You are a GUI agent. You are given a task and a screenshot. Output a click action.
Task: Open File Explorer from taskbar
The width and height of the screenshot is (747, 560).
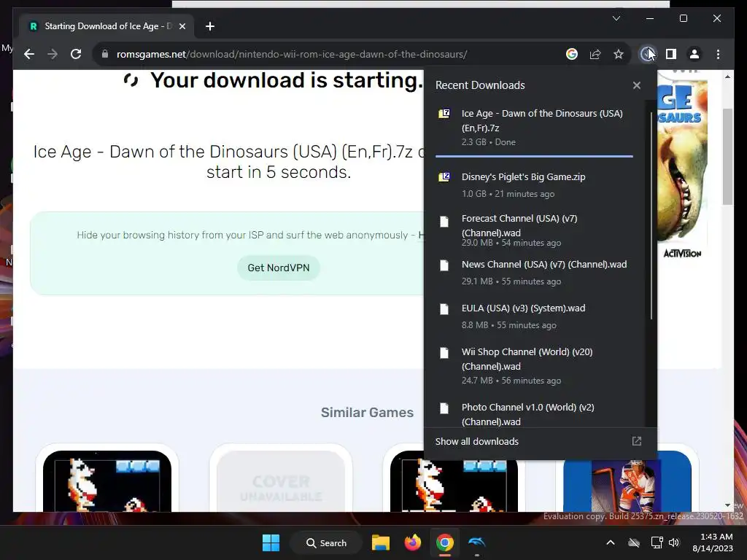[x=381, y=542]
